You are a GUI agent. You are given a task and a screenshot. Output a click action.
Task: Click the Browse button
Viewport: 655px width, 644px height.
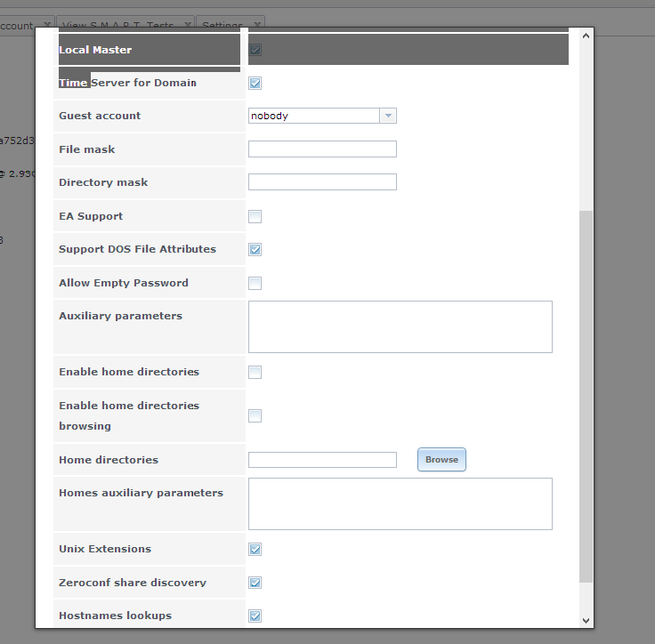click(x=441, y=459)
